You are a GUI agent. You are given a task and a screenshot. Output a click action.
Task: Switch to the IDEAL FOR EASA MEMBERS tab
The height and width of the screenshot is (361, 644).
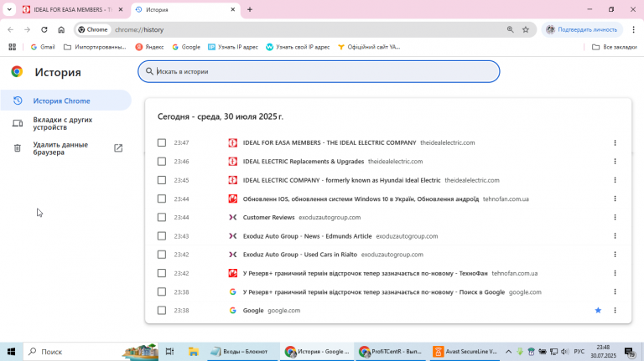[x=73, y=9]
